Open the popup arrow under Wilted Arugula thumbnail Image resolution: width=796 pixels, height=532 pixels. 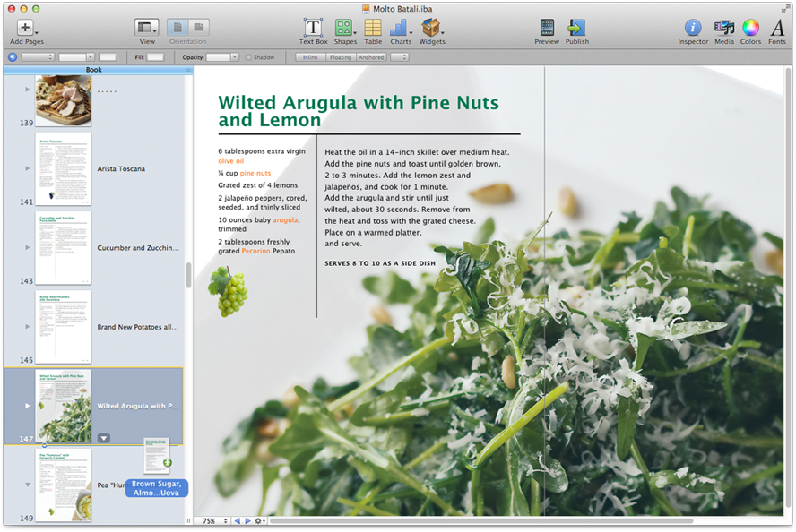point(104,438)
